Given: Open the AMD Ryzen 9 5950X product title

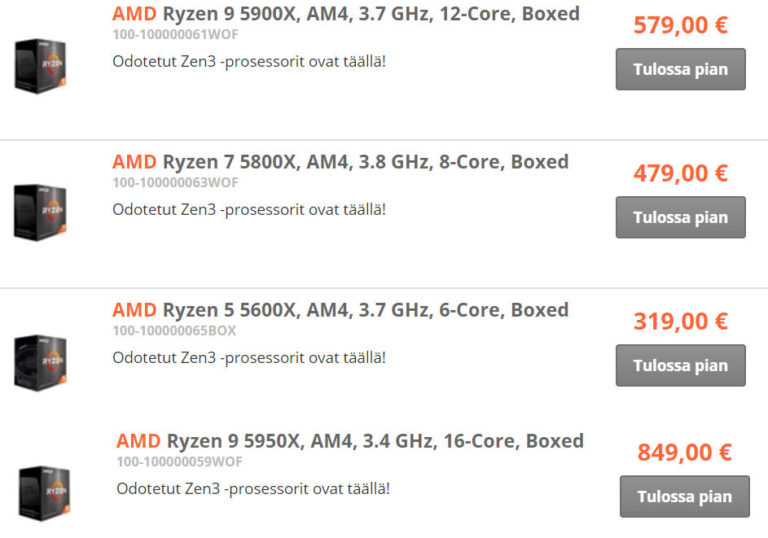Looking at the screenshot, I should pos(349,441).
